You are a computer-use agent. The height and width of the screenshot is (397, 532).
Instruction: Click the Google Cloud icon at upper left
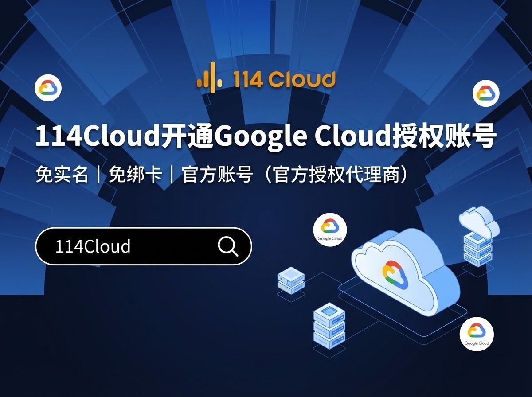pos(48,88)
